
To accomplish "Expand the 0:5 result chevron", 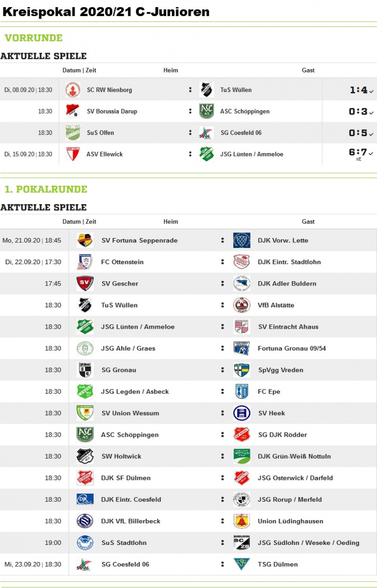I will tap(371, 134).
